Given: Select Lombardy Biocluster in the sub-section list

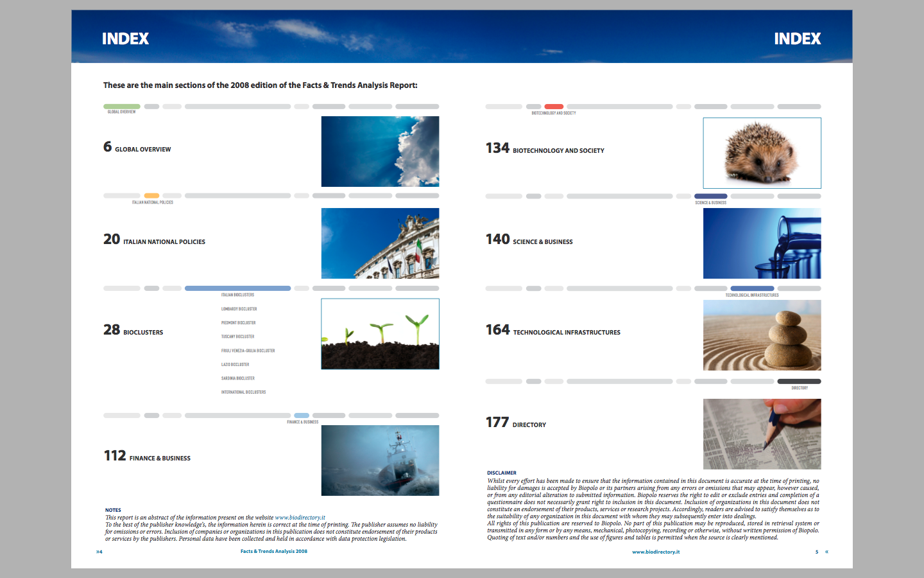Looking at the screenshot, I should pyautogui.click(x=239, y=309).
